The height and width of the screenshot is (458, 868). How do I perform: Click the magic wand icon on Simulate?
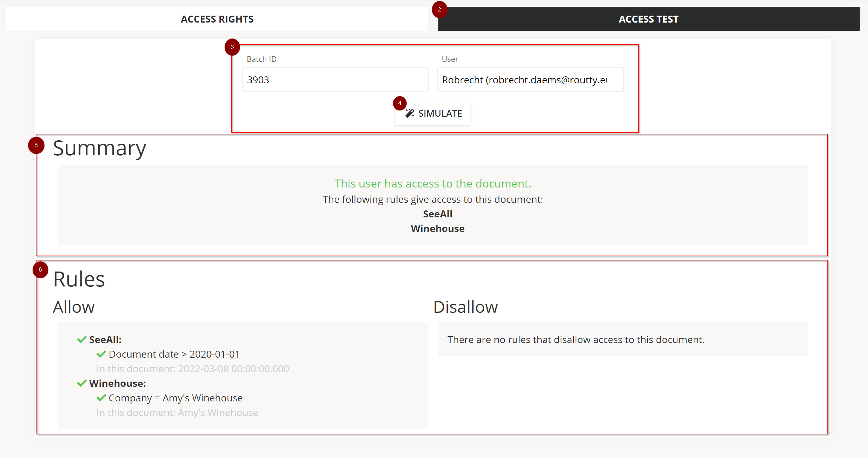click(x=410, y=113)
